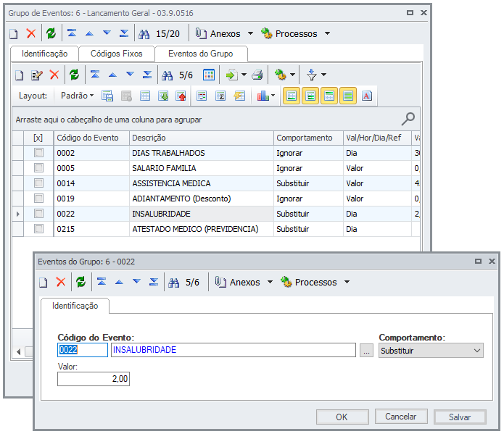Screen dimensions: 504x434
Task: Click the INSALUBRIDADE description field in dialog
Action: click(x=234, y=350)
